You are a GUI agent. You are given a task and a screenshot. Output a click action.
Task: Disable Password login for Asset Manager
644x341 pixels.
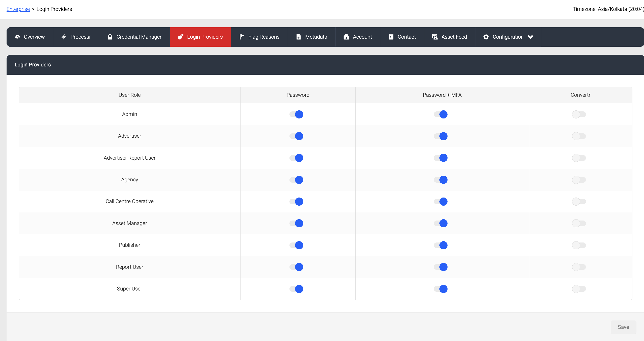pos(296,223)
